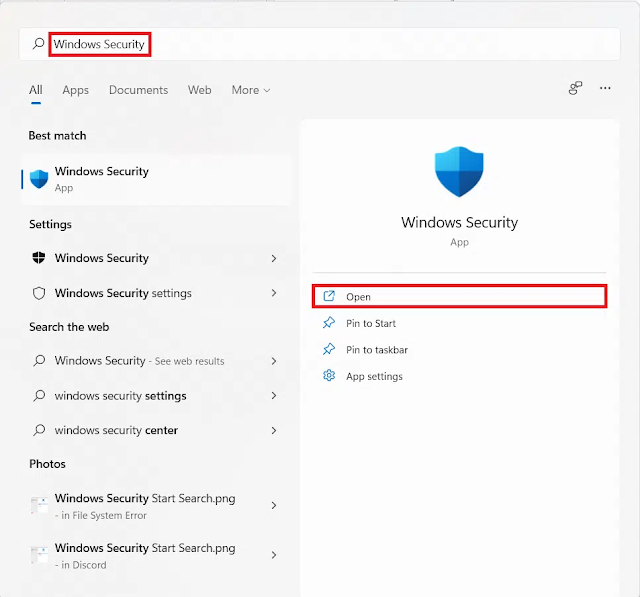Click the Windows Security settings shield icon
This screenshot has height=597, width=640.
pyautogui.click(x=39, y=258)
